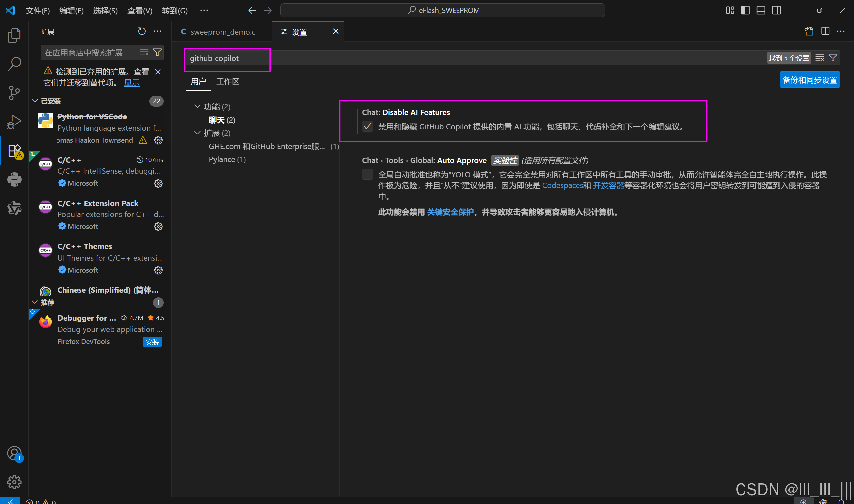854x504 pixels.
Task: Click eFlash_SWEEPROM command center search
Action: pos(442,11)
